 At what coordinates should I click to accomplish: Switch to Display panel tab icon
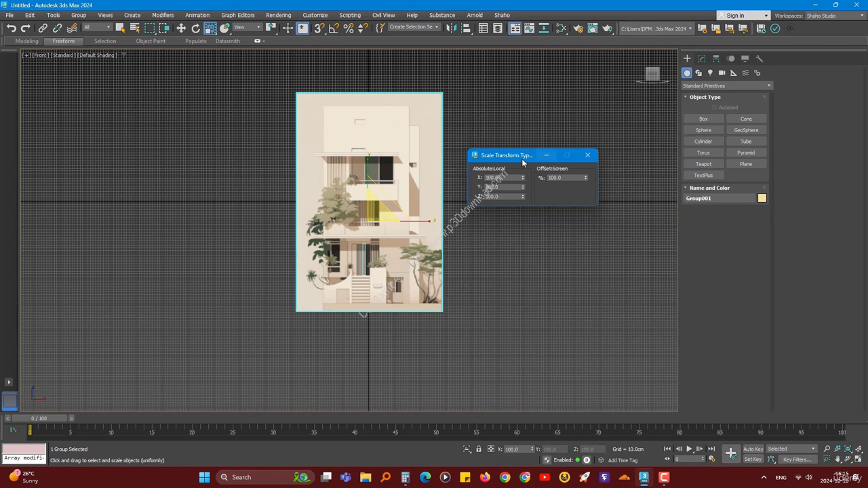pos(745,58)
